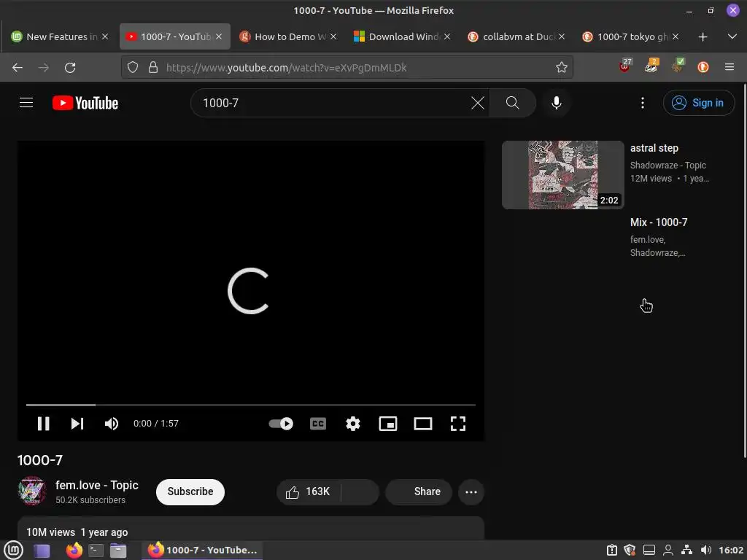Open DuckDuckGo extension icon

(x=703, y=68)
